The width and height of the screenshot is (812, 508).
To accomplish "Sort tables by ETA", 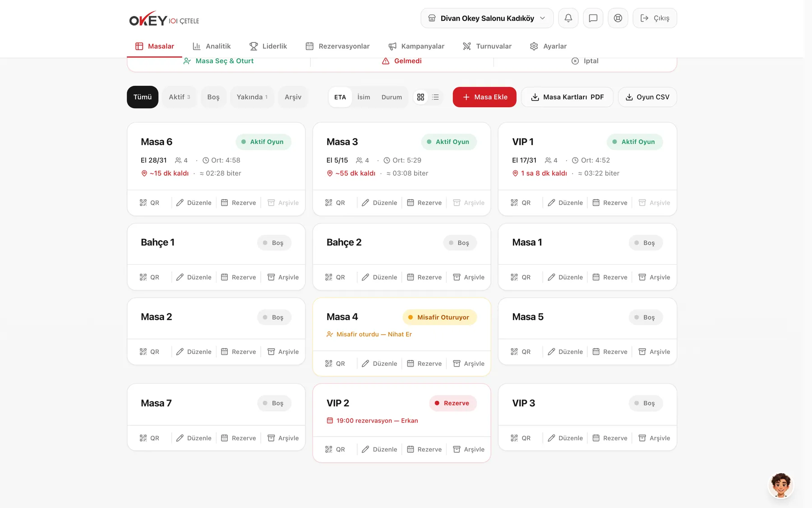I will [x=340, y=97].
